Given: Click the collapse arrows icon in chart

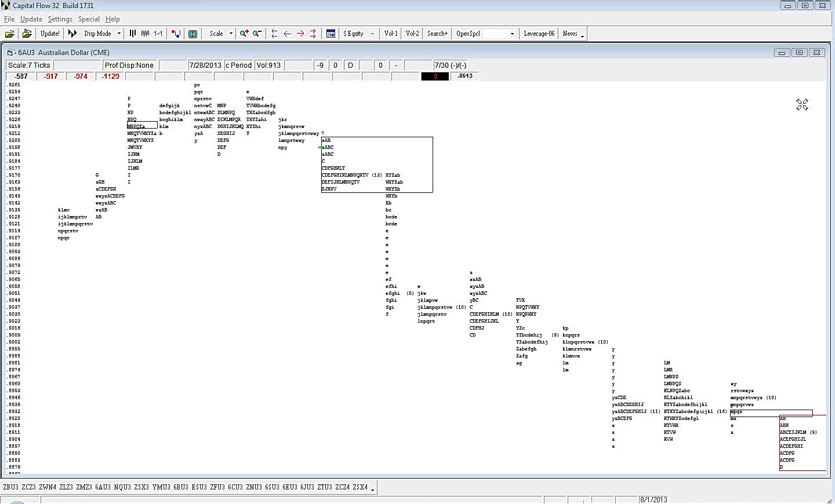Looking at the screenshot, I should tap(802, 104).
